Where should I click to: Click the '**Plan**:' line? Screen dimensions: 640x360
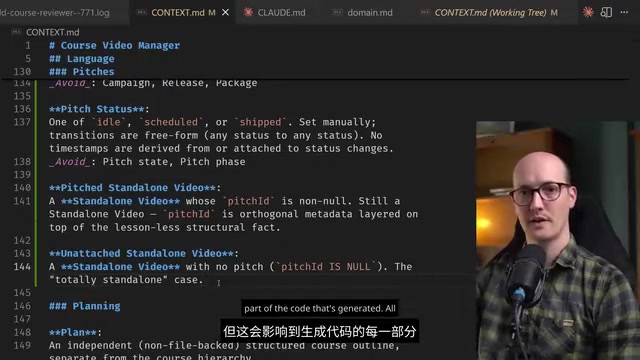pos(75,332)
